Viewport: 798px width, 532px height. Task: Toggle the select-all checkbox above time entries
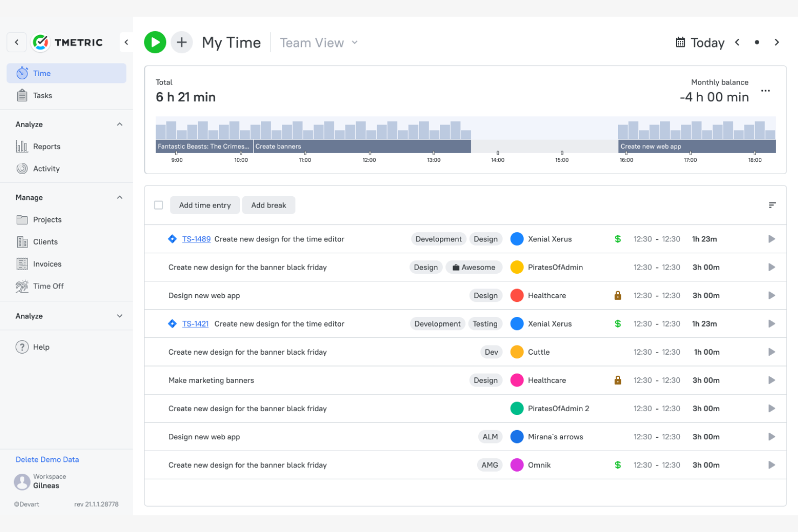(158, 205)
